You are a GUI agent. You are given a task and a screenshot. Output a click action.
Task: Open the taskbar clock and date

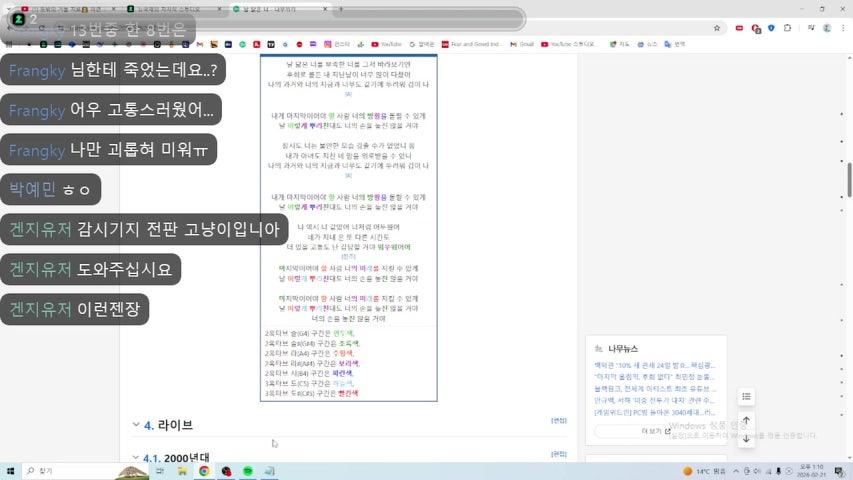pos(811,471)
